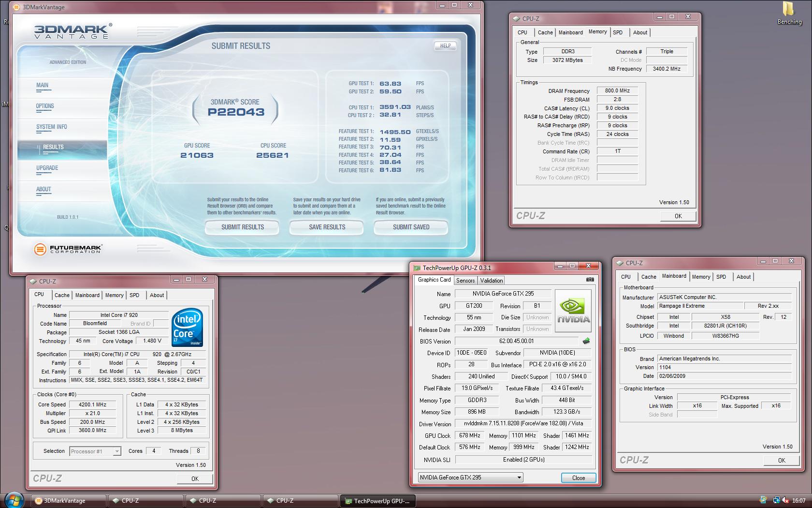Click the GPU-Z Name field NVIDIA GeForce GTX 295
Viewport: 812px width, 508px height.
click(x=503, y=294)
